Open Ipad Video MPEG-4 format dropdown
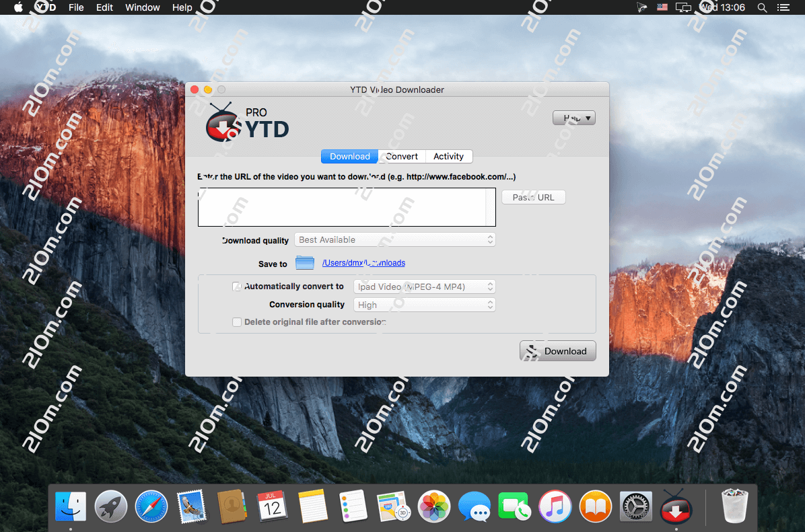This screenshot has width=805, height=532. pos(425,287)
